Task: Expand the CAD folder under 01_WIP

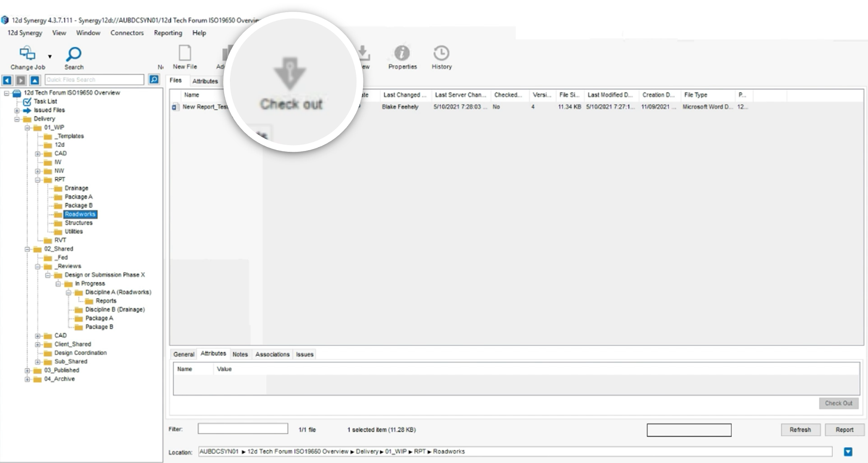Action: click(x=37, y=154)
